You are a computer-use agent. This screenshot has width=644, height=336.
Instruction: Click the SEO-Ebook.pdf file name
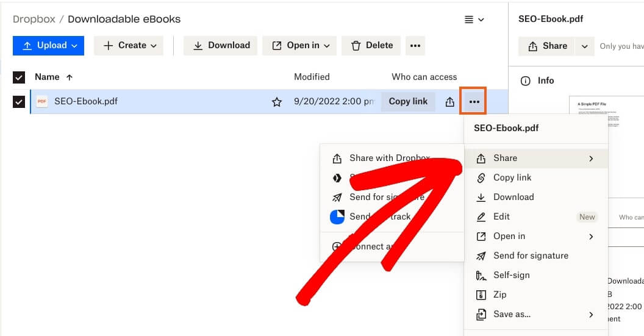[86, 101]
